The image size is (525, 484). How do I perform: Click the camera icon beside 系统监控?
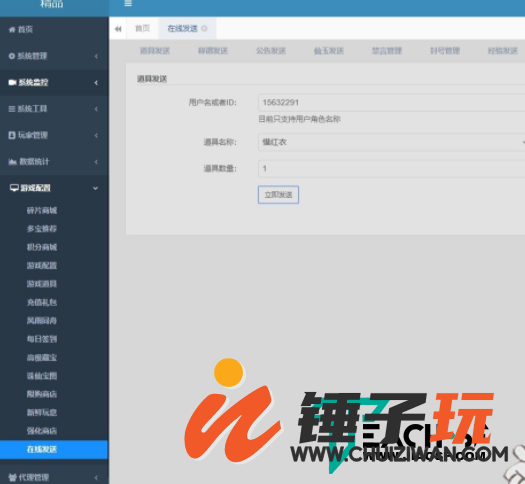12,82
